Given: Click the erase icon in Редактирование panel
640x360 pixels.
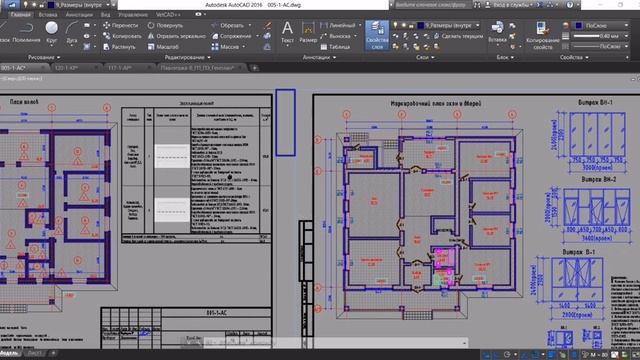Looking at the screenshot, I should [267, 25].
